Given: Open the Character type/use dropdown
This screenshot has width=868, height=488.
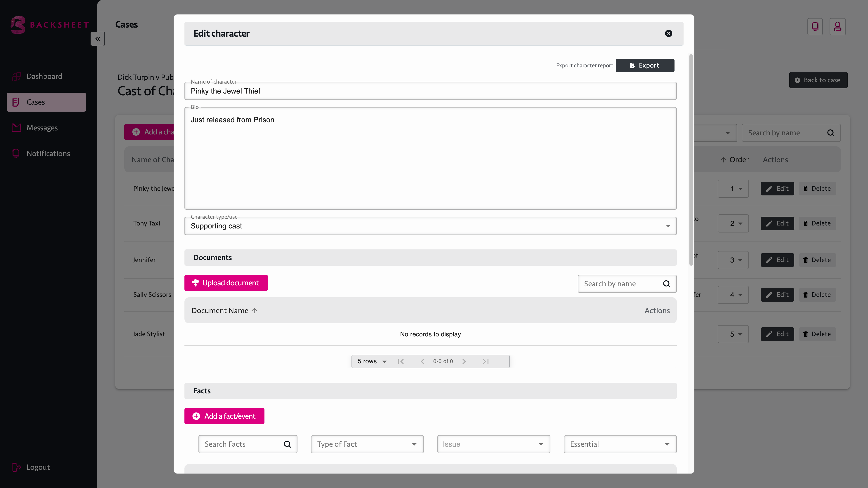Looking at the screenshot, I should point(430,226).
